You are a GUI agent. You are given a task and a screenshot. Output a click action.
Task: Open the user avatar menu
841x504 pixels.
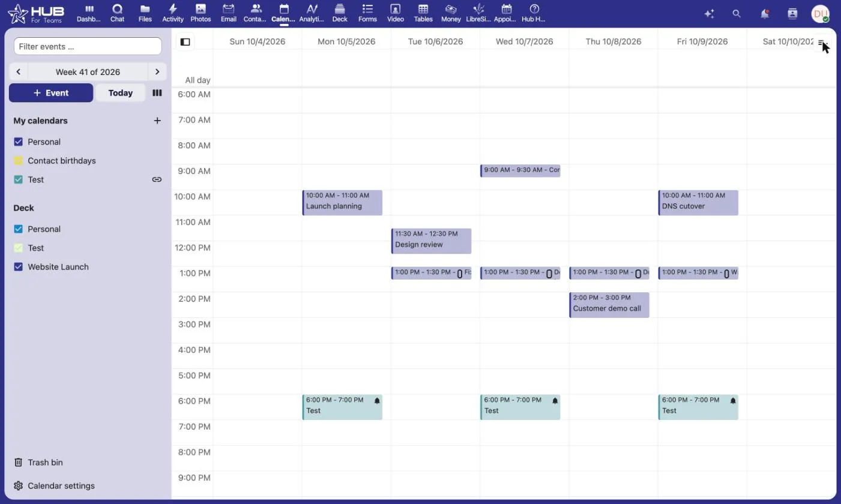pos(820,14)
